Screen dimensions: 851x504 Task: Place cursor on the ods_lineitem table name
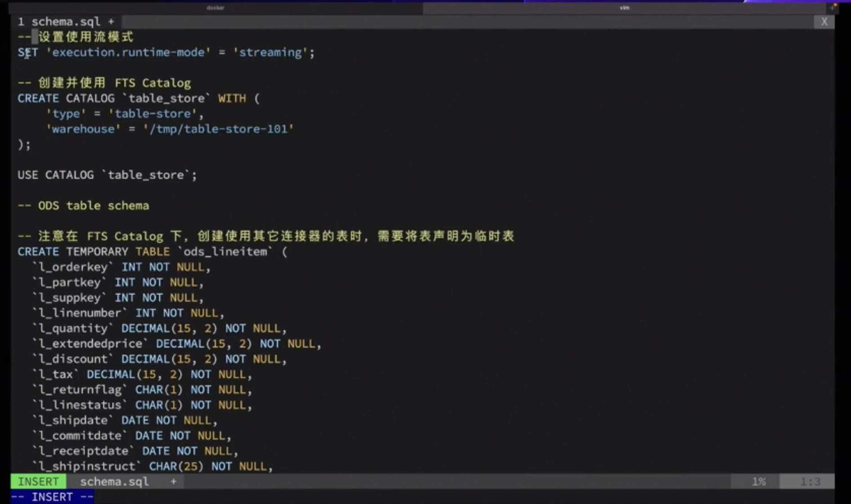(x=226, y=252)
